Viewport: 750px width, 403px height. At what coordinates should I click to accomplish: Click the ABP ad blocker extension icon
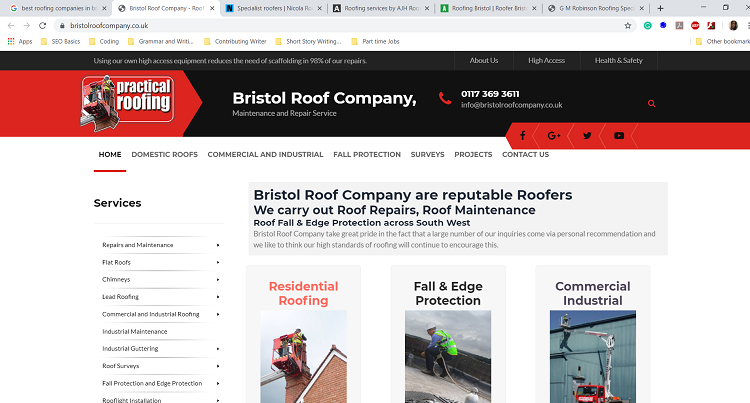coord(695,26)
